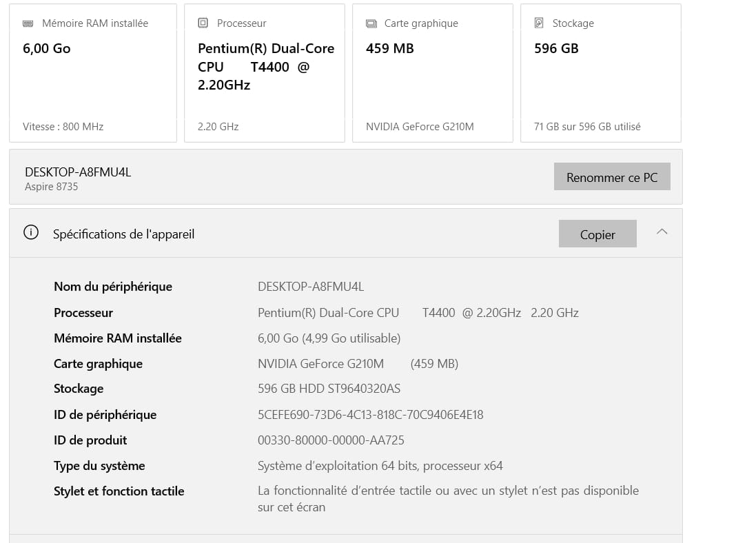The height and width of the screenshot is (543, 756).
Task: Select the ID de périphérique value
Action: pyautogui.click(x=370, y=415)
